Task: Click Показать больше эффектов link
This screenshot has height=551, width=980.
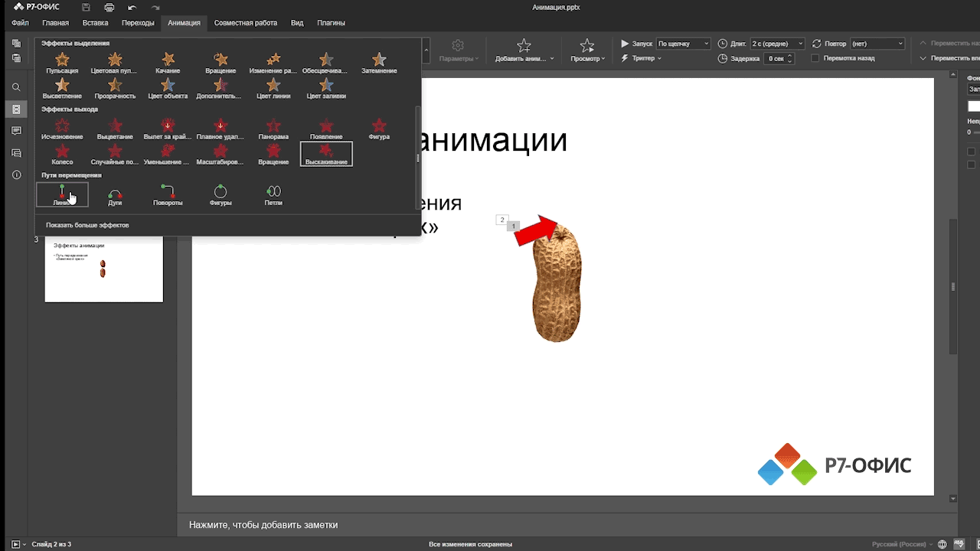Action: click(x=87, y=225)
